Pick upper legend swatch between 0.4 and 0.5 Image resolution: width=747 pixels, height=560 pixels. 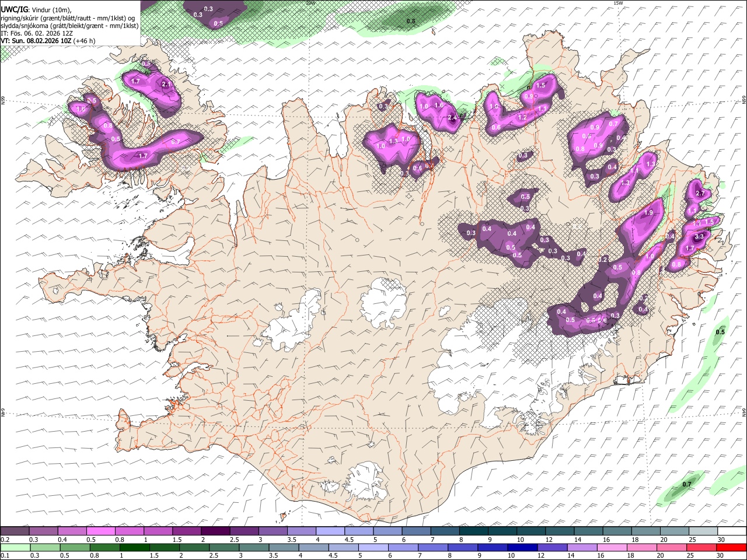click(72, 531)
